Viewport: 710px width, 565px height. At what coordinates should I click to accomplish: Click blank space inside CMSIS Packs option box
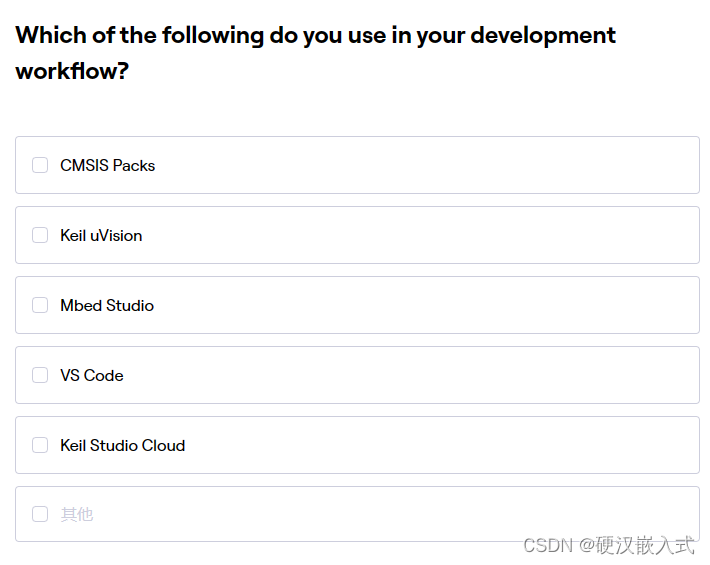(450, 165)
